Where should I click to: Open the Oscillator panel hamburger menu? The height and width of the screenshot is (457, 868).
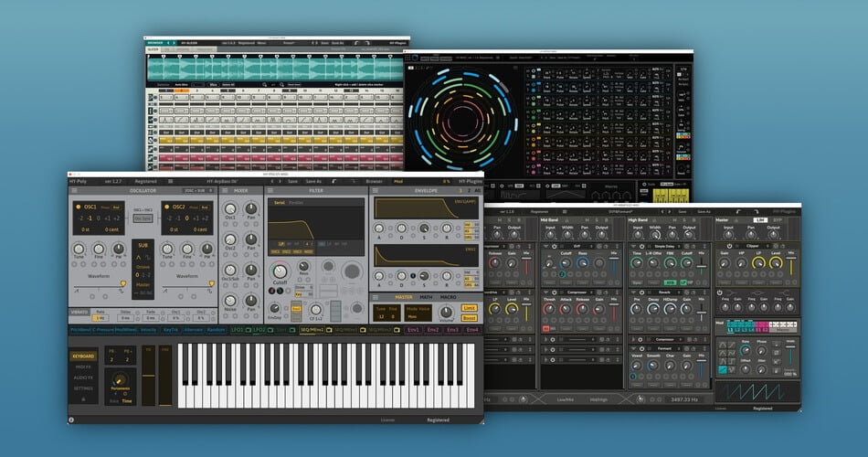point(74,190)
